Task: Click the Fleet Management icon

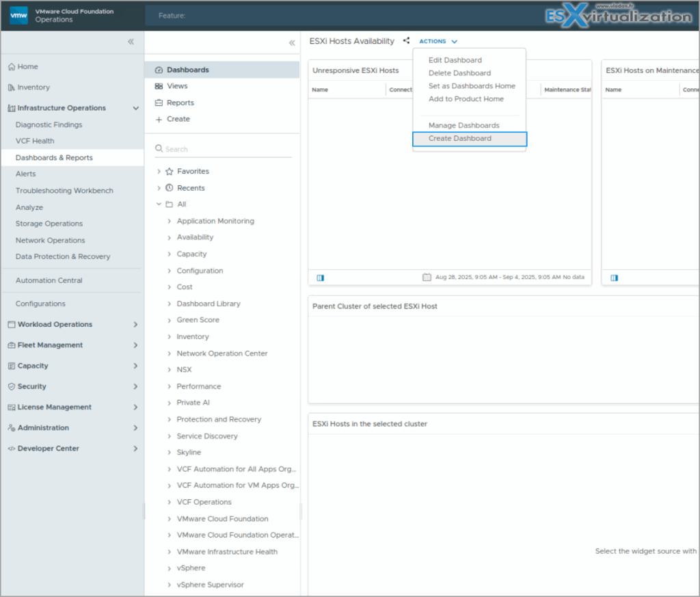Action: (x=12, y=345)
